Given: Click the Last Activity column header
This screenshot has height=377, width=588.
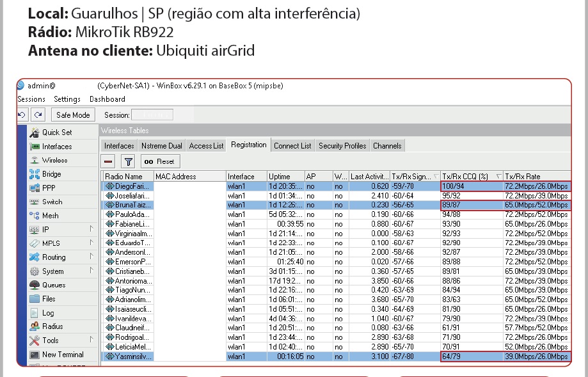Looking at the screenshot, I should (369, 176).
